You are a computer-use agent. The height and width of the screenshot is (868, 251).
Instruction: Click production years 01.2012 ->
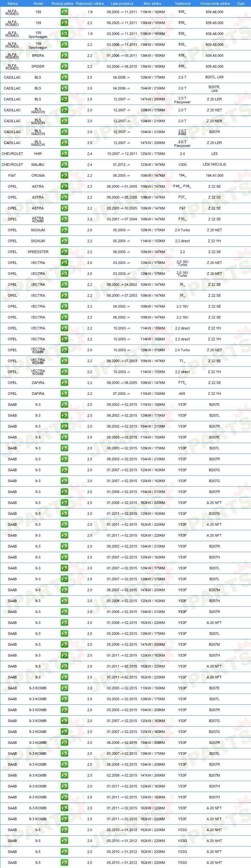pos(121,165)
